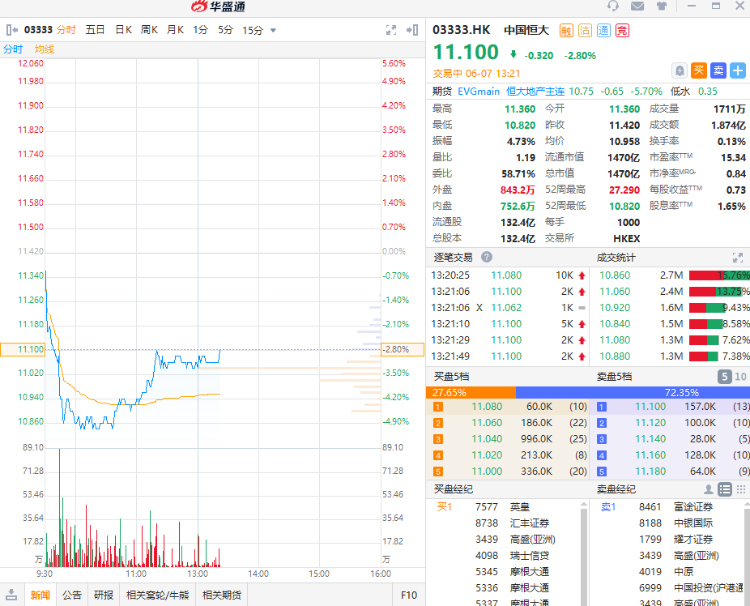
Task: Switch broker queue to grid view icon
Action: click(741, 489)
